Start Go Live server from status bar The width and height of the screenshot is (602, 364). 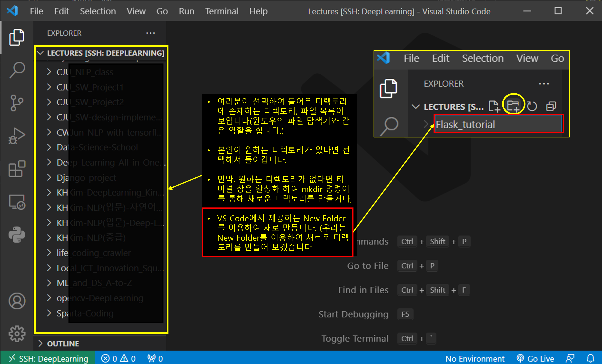[x=535, y=358]
